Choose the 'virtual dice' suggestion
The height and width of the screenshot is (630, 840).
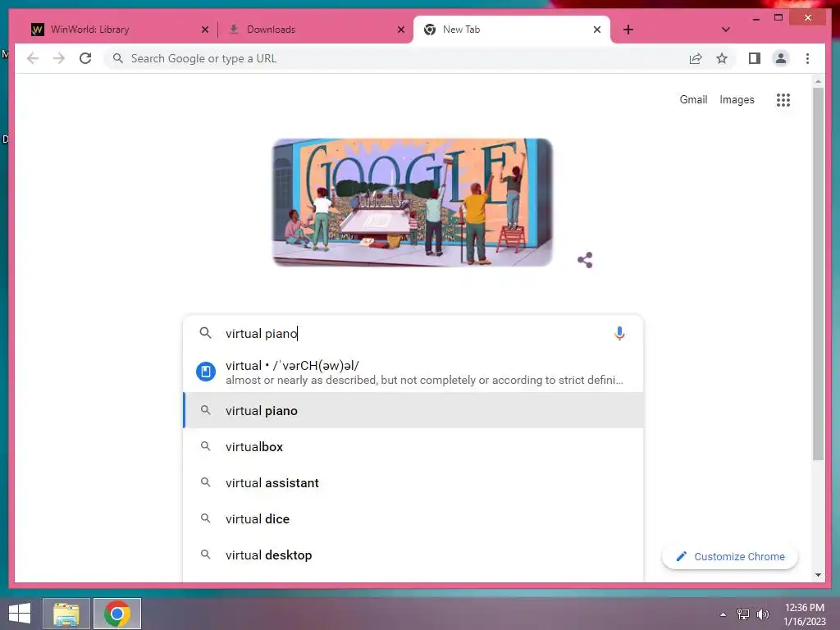click(x=413, y=518)
